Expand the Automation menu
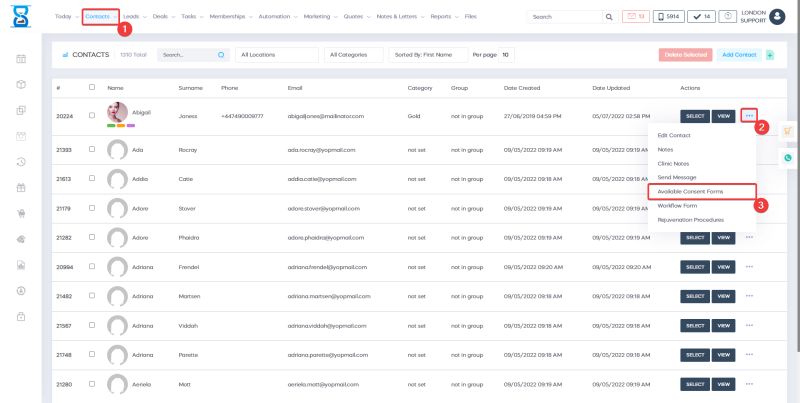The image size is (800, 403). pos(277,17)
